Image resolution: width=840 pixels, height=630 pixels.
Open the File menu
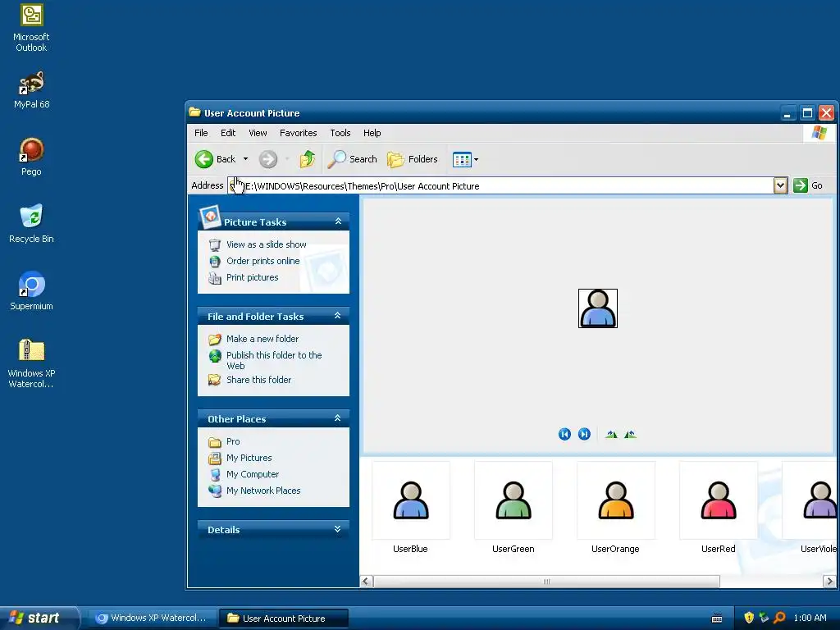[x=201, y=133]
